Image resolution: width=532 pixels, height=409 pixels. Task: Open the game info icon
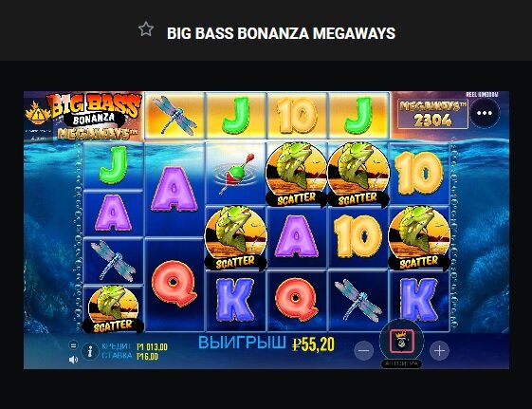click(90, 351)
